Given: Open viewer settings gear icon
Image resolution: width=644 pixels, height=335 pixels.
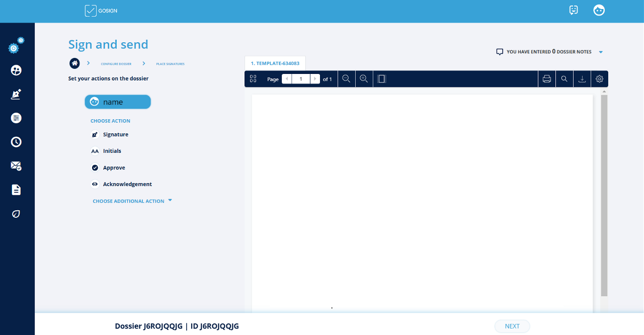Looking at the screenshot, I should point(599,79).
